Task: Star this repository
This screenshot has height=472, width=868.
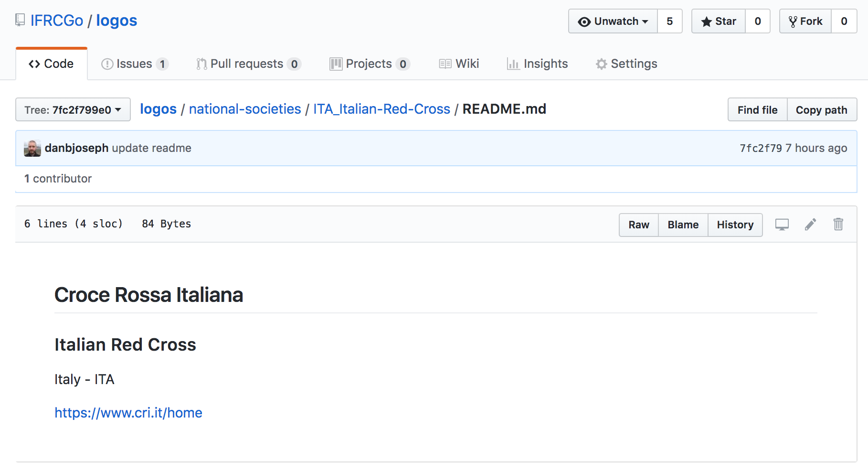Action: tap(719, 21)
